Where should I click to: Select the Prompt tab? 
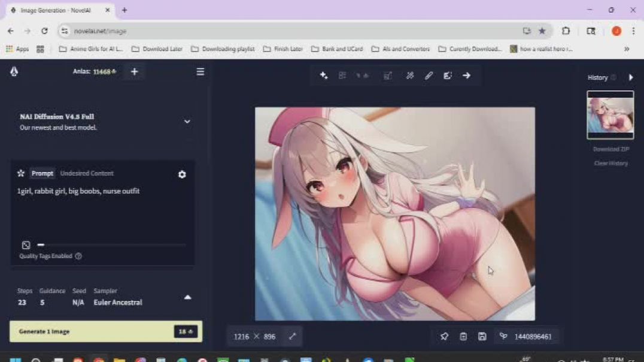tap(42, 173)
